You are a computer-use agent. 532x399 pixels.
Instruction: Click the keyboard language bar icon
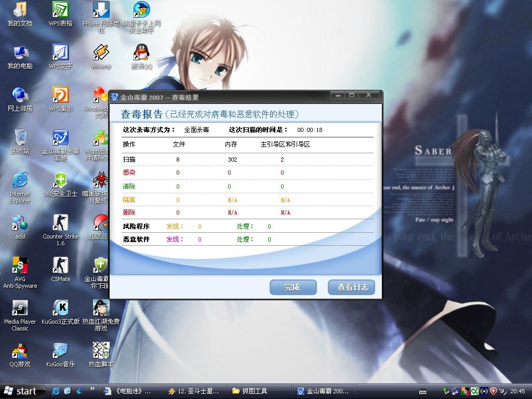423,392
